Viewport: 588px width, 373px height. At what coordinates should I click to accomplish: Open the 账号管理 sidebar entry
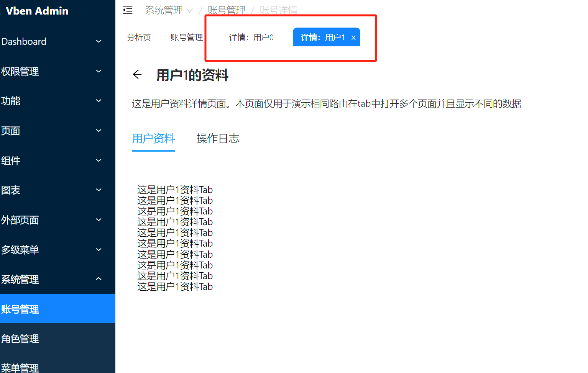tap(20, 309)
